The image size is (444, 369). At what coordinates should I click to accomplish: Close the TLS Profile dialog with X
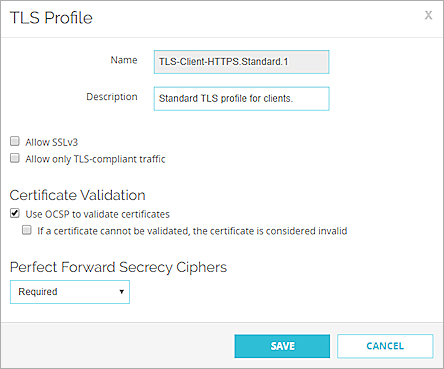pyautogui.click(x=428, y=15)
